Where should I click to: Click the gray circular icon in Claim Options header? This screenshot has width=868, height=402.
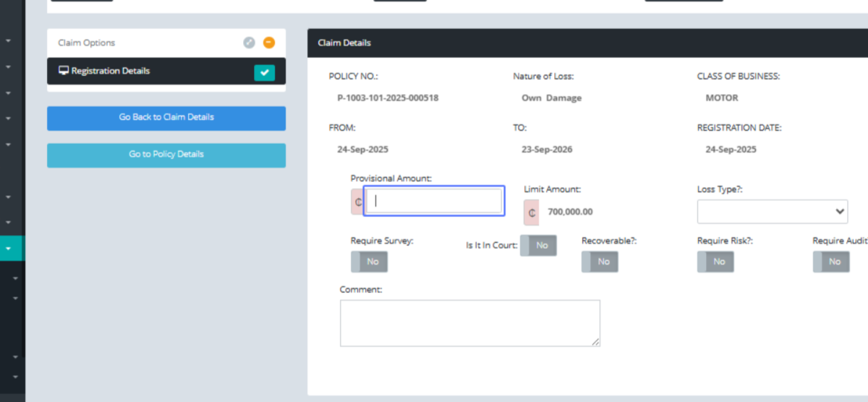tap(249, 43)
